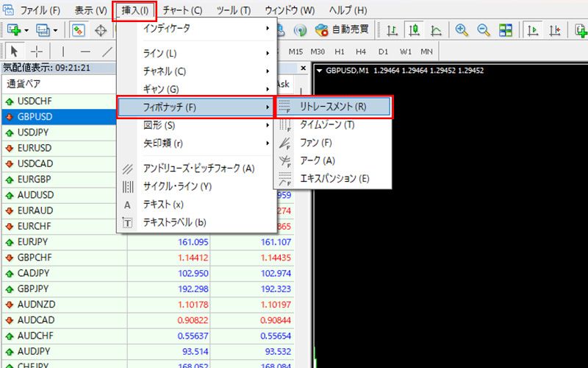Open the 表示 (V) menu

(x=90, y=10)
